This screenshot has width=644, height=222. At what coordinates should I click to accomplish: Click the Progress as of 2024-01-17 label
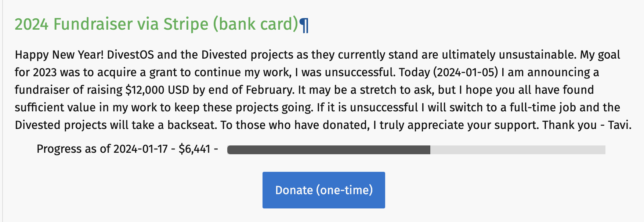(x=102, y=149)
